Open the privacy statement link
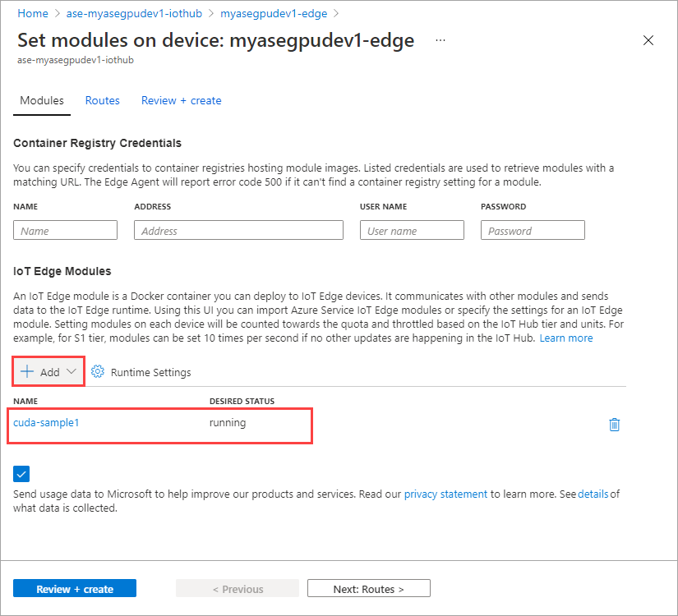This screenshot has height=616, width=678. click(x=445, y=494)
